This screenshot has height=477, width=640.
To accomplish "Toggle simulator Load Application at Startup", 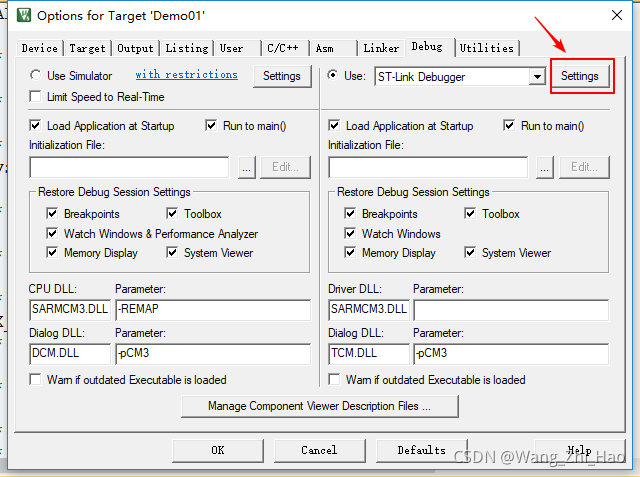I will tap(36, 125).
